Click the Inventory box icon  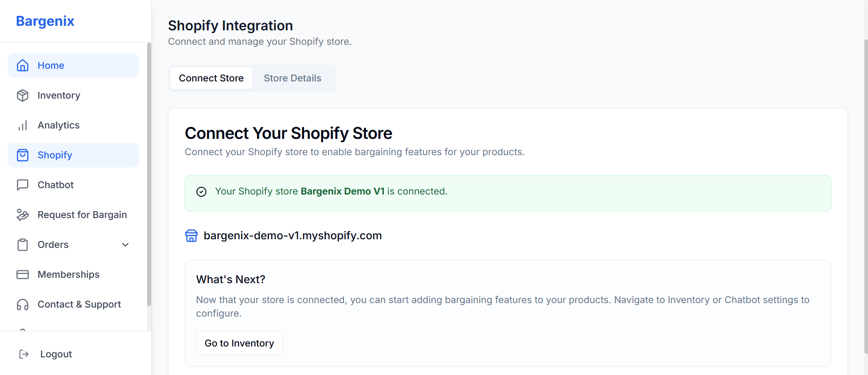click(x=23, y=95)
